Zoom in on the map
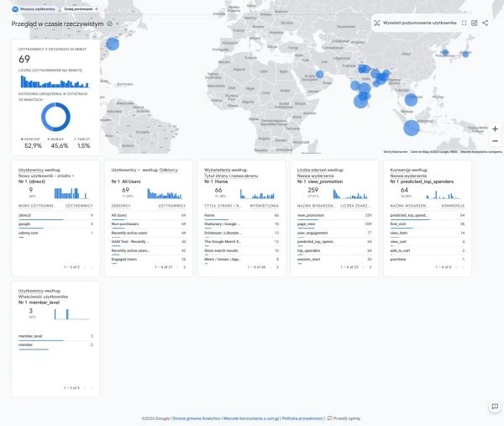The image size is (504, 426). 495,129
